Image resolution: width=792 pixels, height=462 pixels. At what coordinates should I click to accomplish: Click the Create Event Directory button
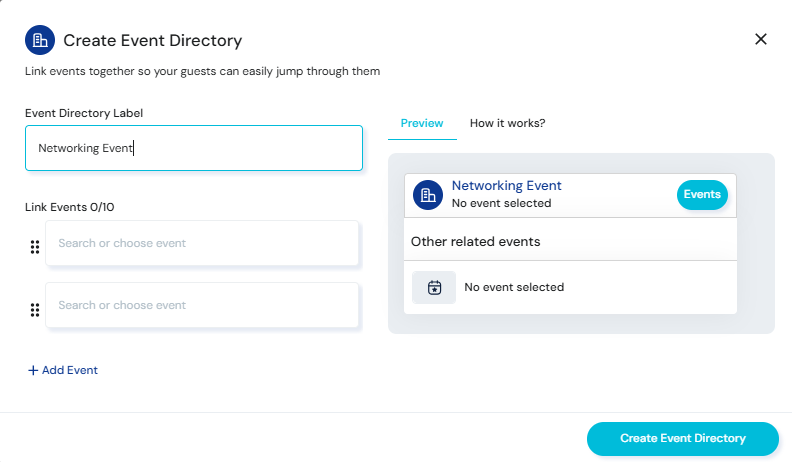pos(682,438)
